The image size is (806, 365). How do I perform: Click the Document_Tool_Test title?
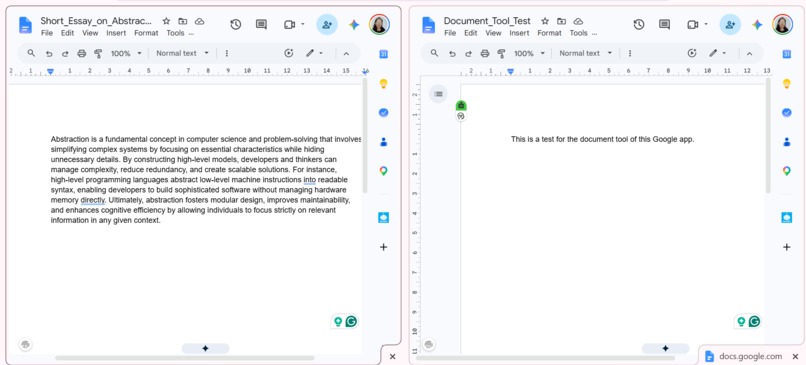pyautogui.click(x=487, y=21)
